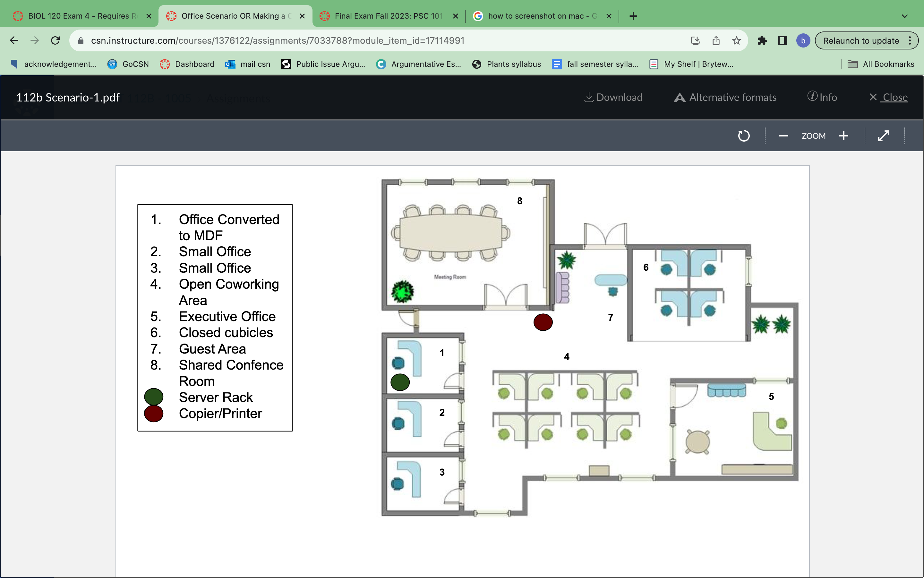Open the profile avatar 'b'
Screen dimensions: 924x578
803,40
